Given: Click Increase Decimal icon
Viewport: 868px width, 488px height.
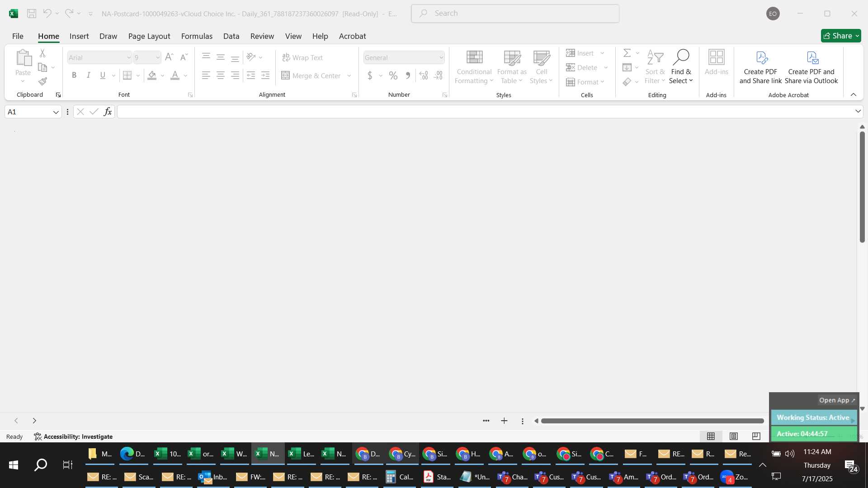Looking at the screenshot, I should [424, 75].
